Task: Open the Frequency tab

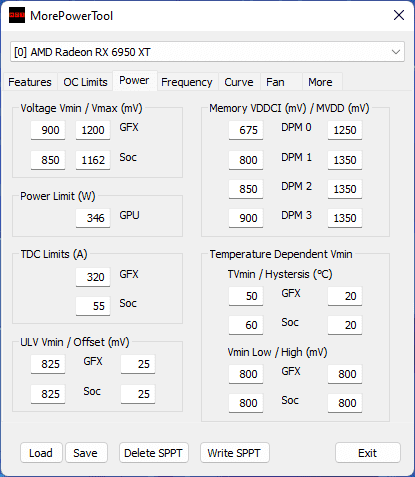Action: pyautogui.click(x=187, y=82)
